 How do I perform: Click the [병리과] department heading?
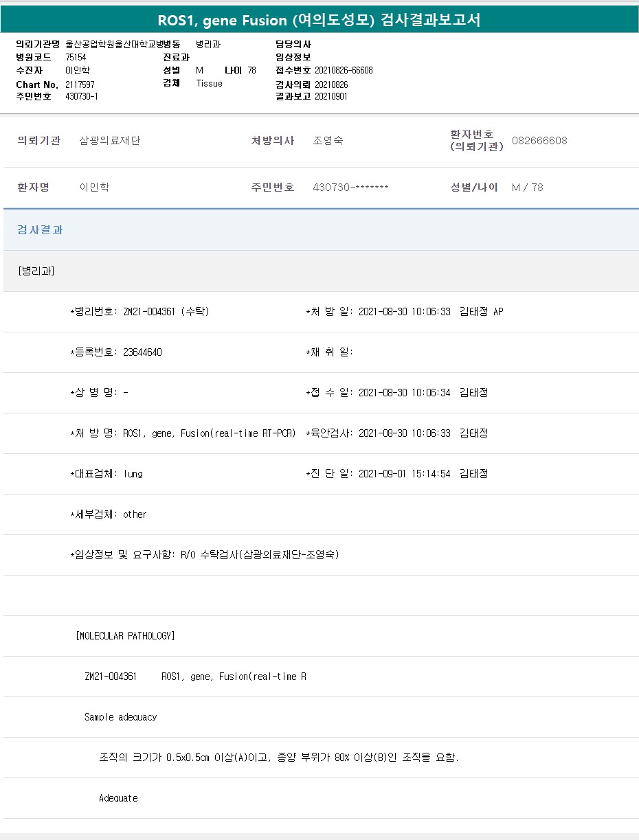click(36, 271)
